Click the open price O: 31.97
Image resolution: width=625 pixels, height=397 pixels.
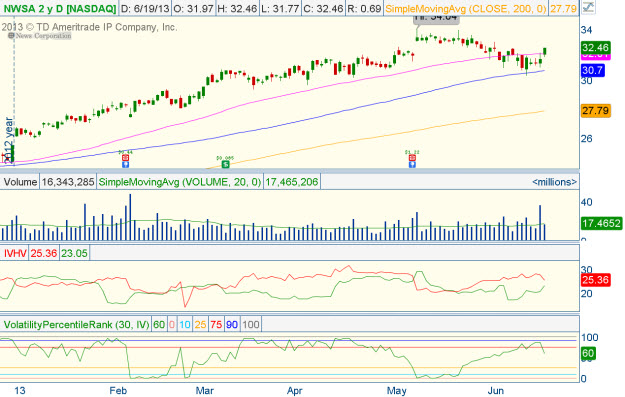194,8
